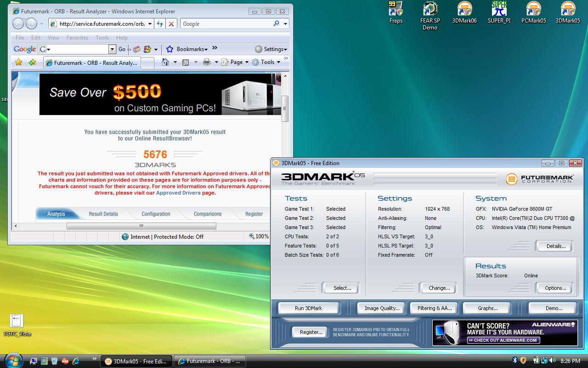Click the Add to Favorites icon
The image size is (588, 368).
(x=32, y=62)
